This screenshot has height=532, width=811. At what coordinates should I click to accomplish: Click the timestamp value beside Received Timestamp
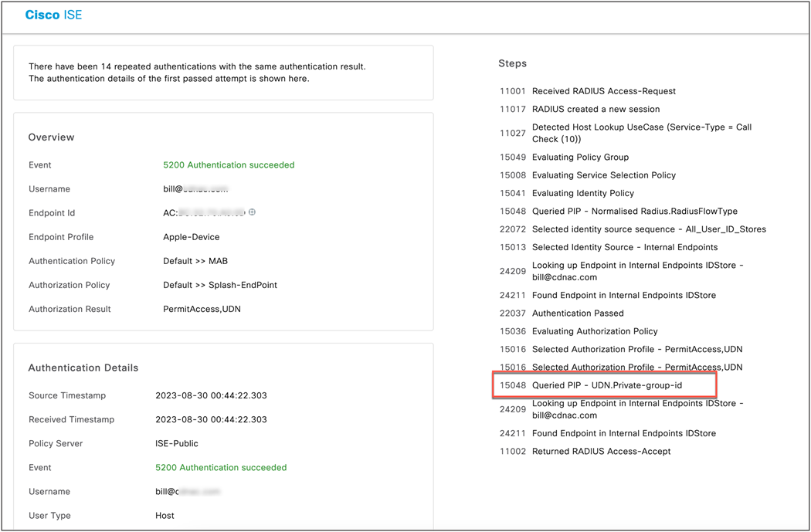(211, 419)
